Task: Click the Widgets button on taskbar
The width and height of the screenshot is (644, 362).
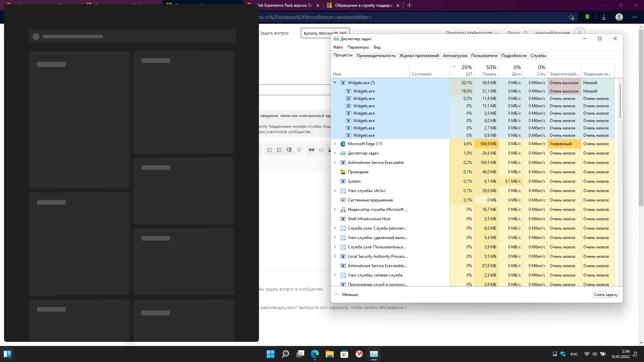Action: click(x=7, y=354)
